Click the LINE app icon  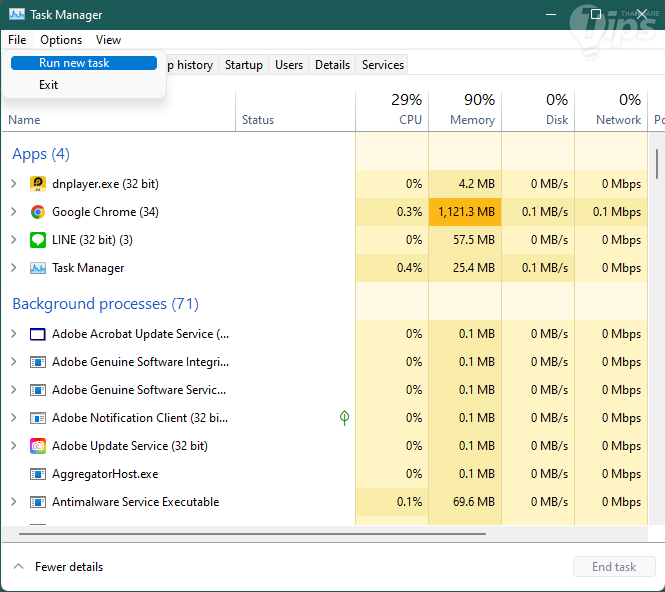click(x=38, y=240)
